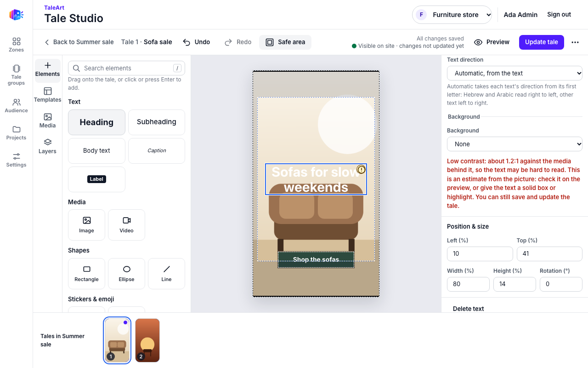Open the more options ellipsis menu
Image resolution: width=588 pixels, height=368 pixels.
pyautogui.click(x=575, y=42)
